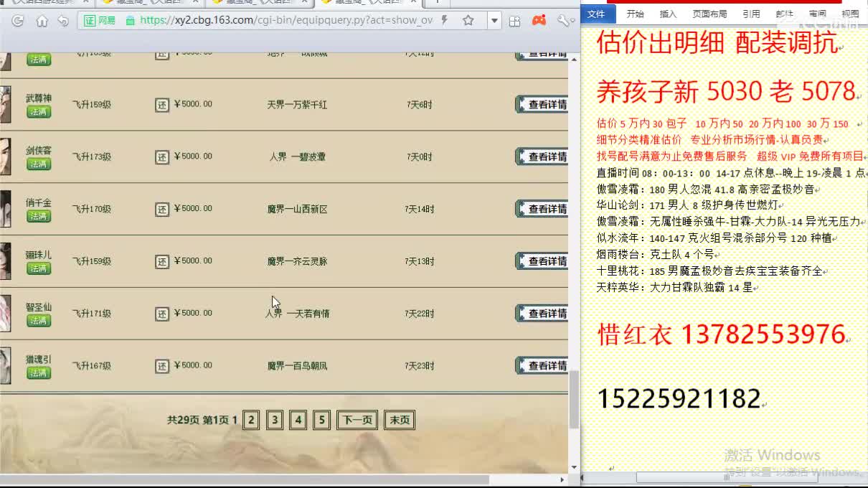The width and height of the screenshot is (868, 488).
Task: Go to results page 2
Action: click(251, 421)
